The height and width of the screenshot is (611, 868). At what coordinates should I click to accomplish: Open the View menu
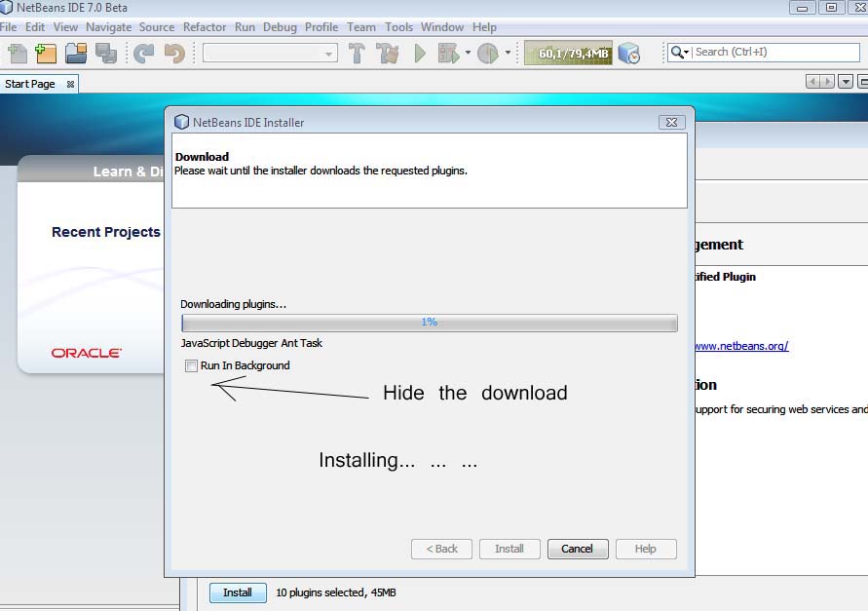[x=65, y=27]
